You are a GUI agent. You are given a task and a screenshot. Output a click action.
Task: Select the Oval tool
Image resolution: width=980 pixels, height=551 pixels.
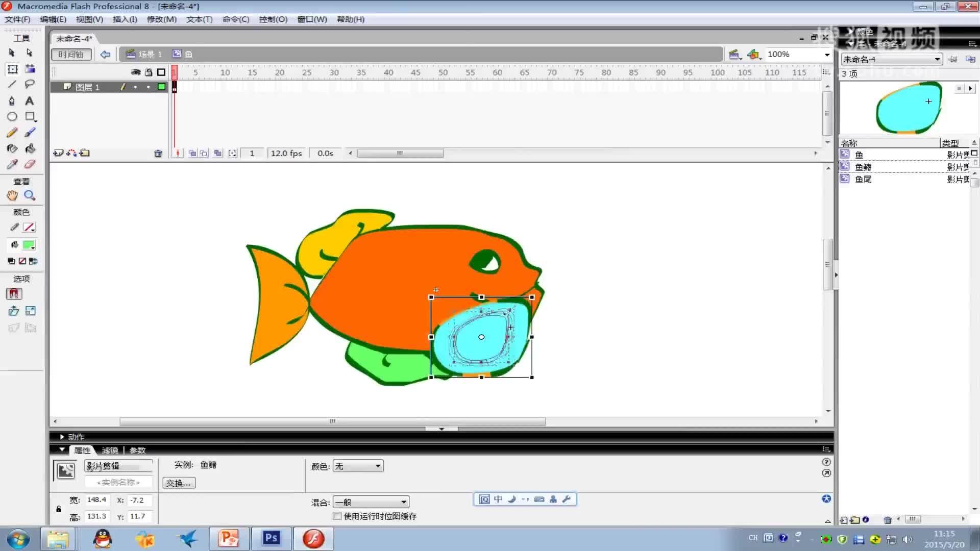(x=12, y=116)
